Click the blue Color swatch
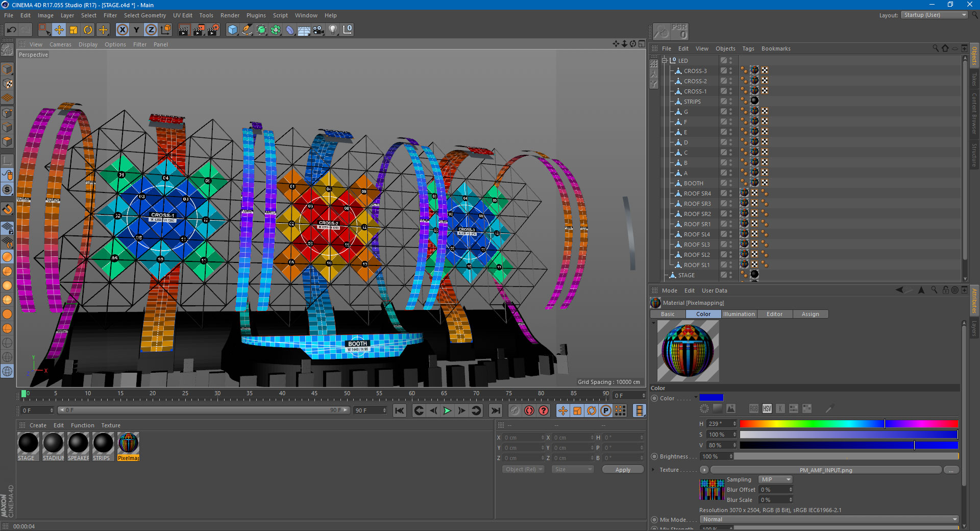Viewport: 980px width, 531px height. click(x=712, y=398)
